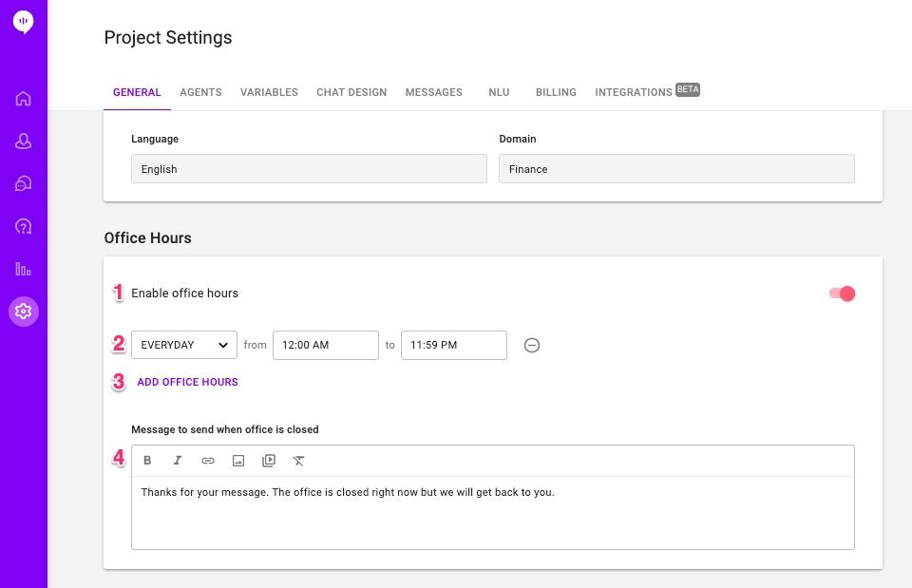The width and height of the screenshot is (912, 588).
Task: Open the Language English dropdown
Action: click(x=309, y=169)
